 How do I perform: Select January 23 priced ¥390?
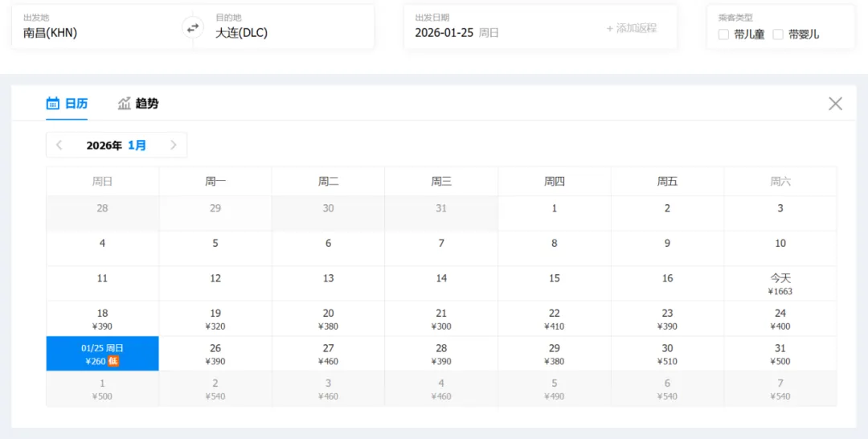pos(668,319)
